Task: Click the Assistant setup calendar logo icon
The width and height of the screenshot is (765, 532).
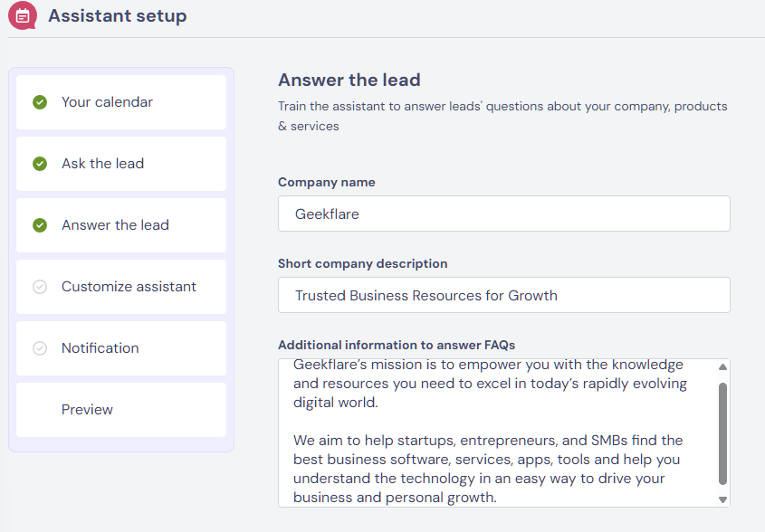Action: (23, 15)
